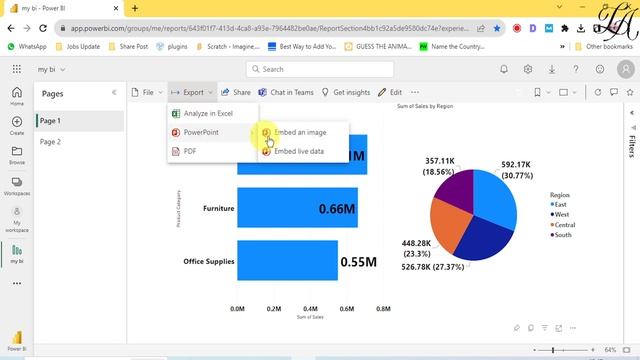Viewport: 640px width, 360px height.
Task: Select the Furniture bar
Action: (x=298, y=207)
